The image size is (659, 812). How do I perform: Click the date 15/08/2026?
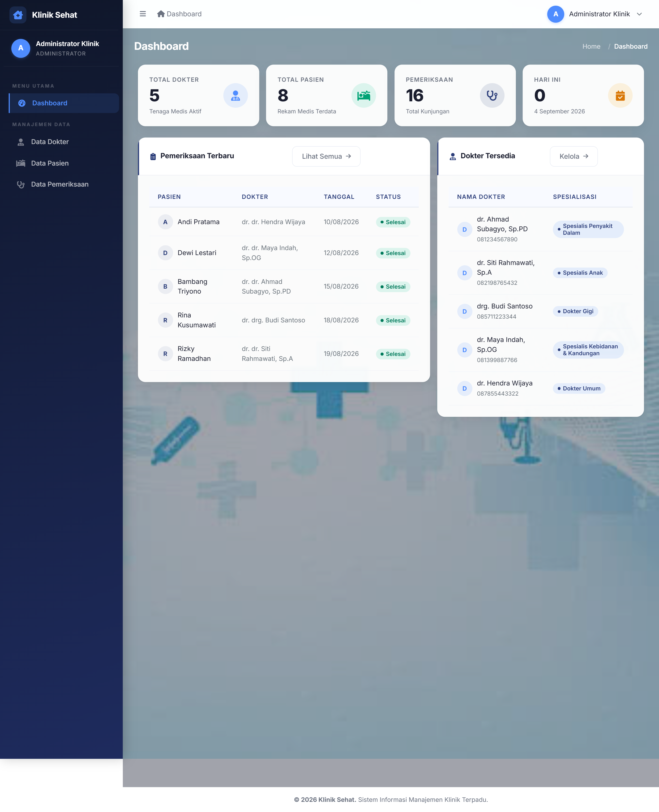(x=341, y=287)
